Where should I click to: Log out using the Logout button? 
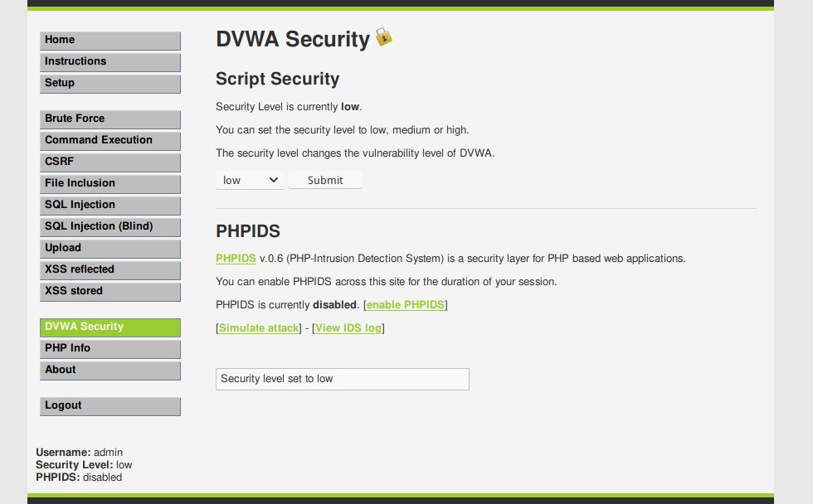tap(110, 405)
